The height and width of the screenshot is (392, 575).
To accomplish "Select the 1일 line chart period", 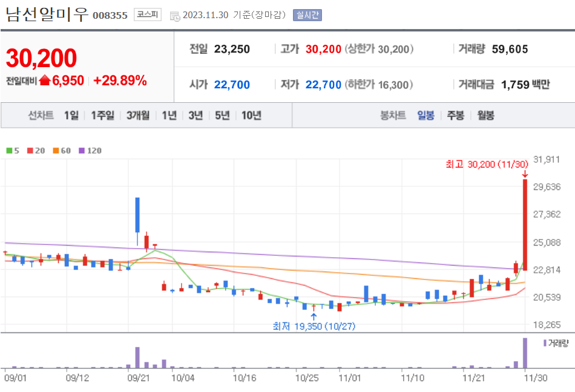I will coord(71,116).
